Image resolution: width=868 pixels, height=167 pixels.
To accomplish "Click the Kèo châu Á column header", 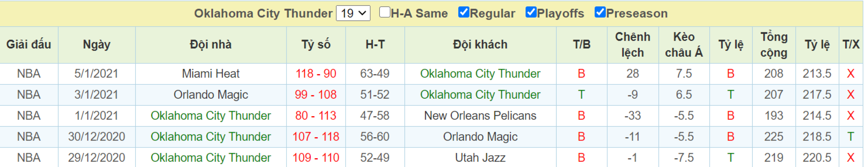I will 684,45.
